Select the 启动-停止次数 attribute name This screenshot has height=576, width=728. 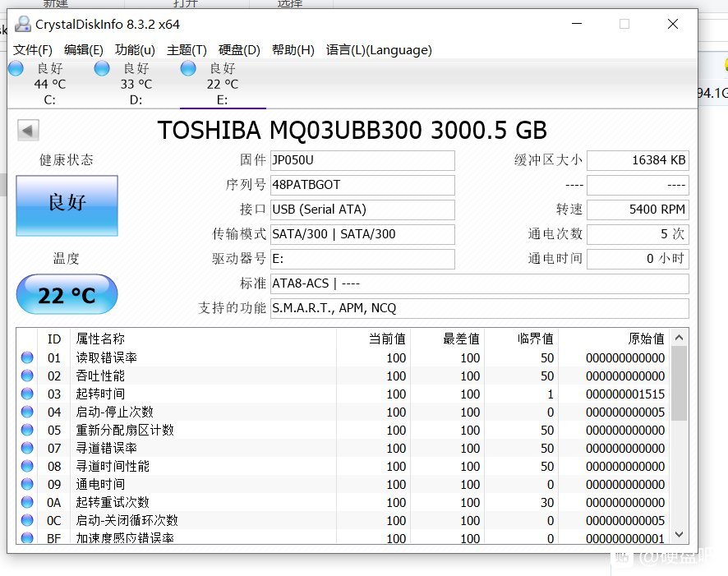[x=115, y=412]
